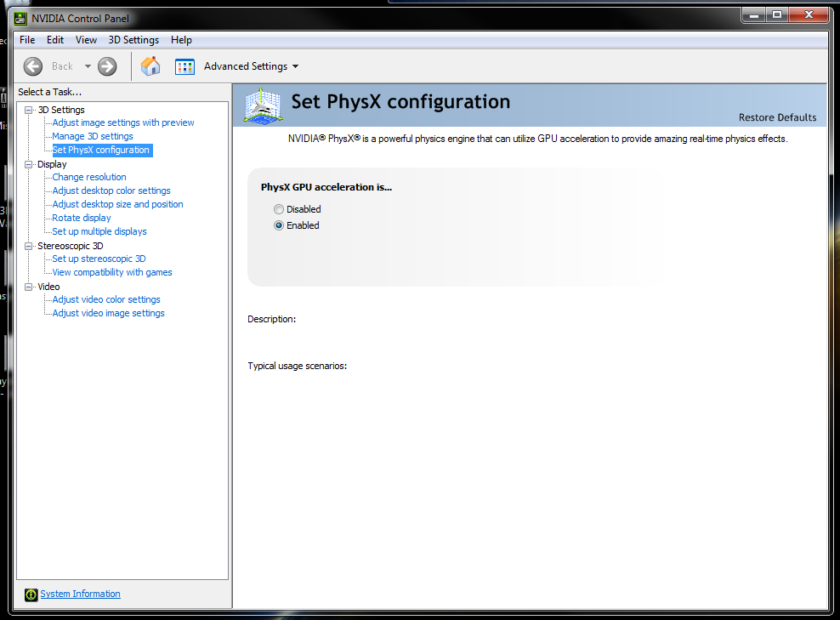Viewport: 840px width, 620px height.
Task: Select the Enabled PhysX radio button
Action: 279,225
